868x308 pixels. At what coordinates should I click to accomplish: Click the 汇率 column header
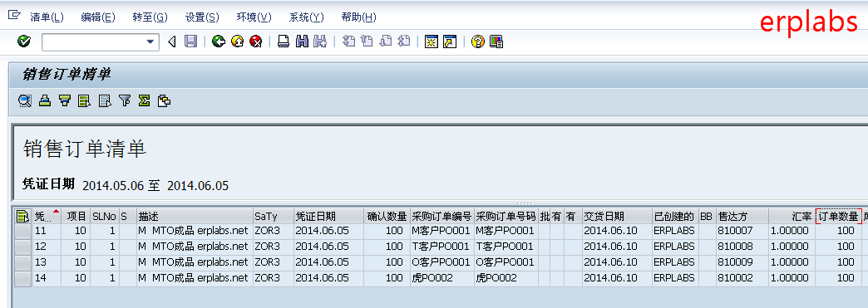(x=792, y=216)
